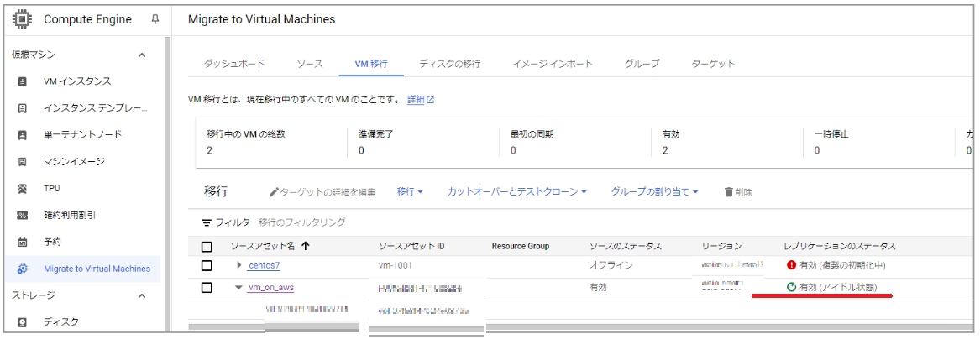Click the Migrate to Virtual Machines gear icon
Image resolution: width=980 pixels, height=339 pixels.
tap(23, 269)
